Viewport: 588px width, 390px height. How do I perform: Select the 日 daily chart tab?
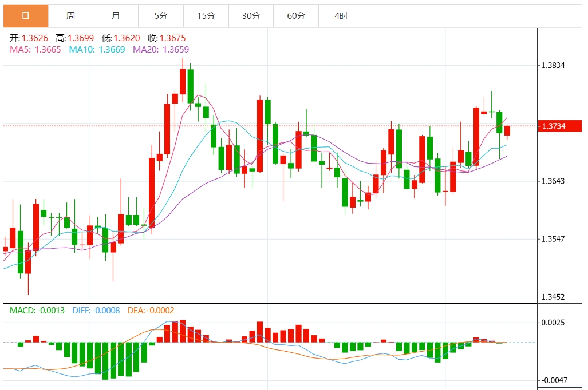point(26,16)
